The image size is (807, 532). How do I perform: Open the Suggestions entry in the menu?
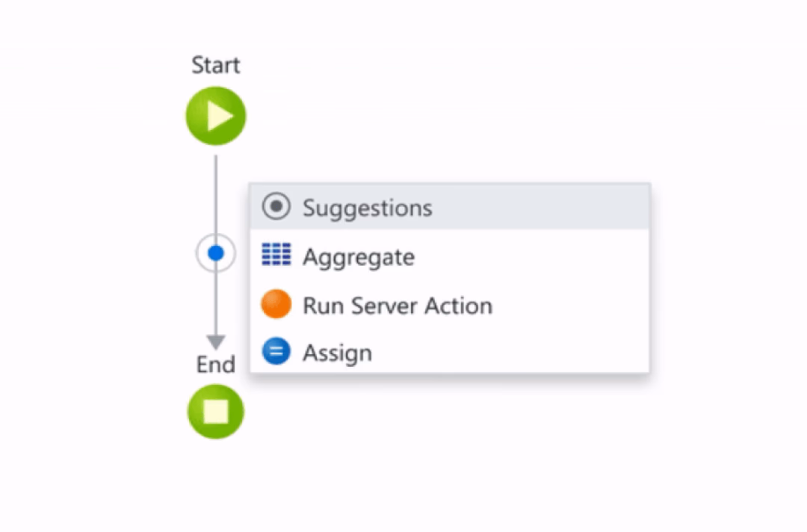click(367, 208)
